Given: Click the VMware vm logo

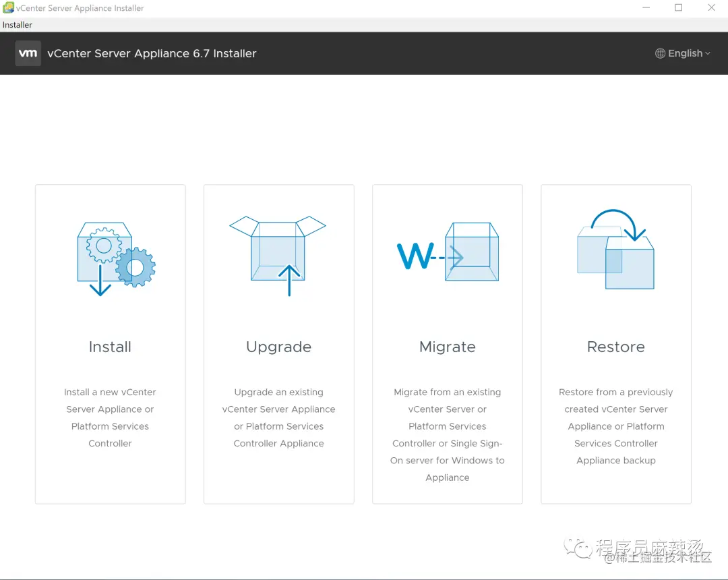Looking at the screenshot, I should pos(28,53).
